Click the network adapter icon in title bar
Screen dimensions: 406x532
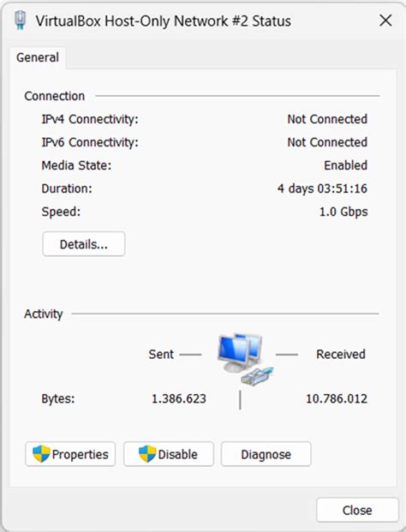coord(20,21)
